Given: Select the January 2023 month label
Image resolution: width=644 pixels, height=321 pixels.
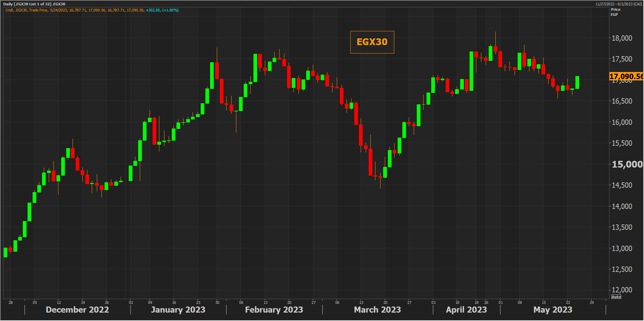Looking at the screenshot, I should click(178, 310).
